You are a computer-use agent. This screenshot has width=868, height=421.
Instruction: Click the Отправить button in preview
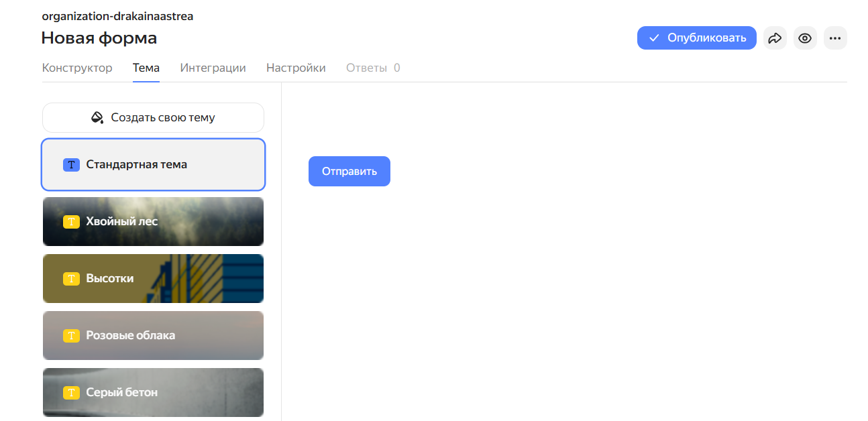click(349, 172)
